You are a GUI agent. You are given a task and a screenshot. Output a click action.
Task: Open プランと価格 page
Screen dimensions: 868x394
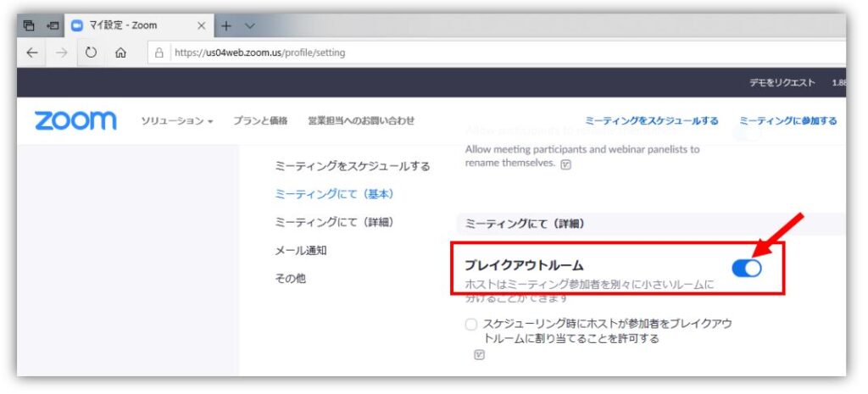(x=260, y=120)
